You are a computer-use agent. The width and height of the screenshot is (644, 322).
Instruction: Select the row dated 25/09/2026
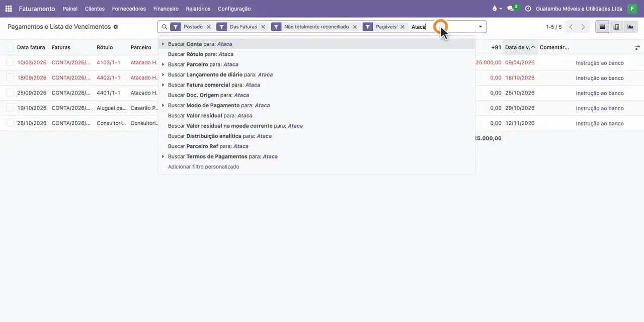coord(10,93)
